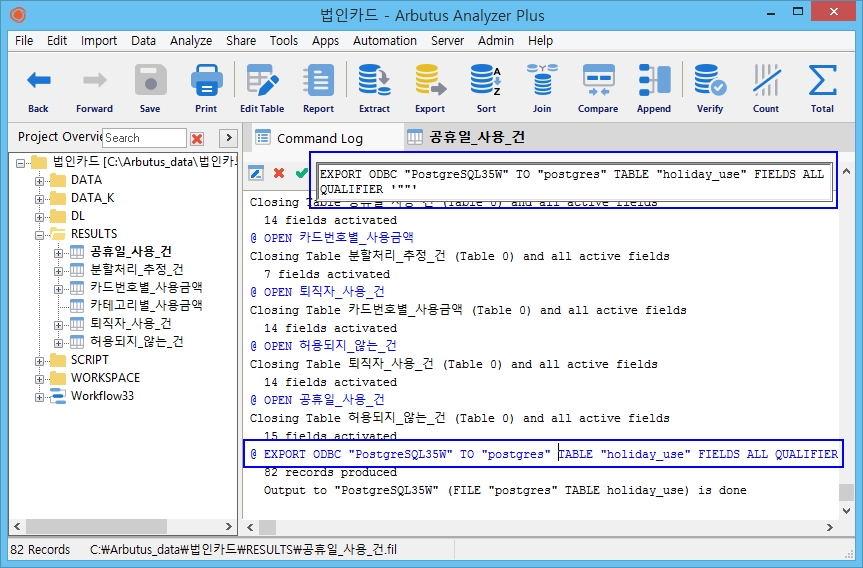Screen dimensions: 863x568
Task: Launch the Extract command
Action: (374, 88)
